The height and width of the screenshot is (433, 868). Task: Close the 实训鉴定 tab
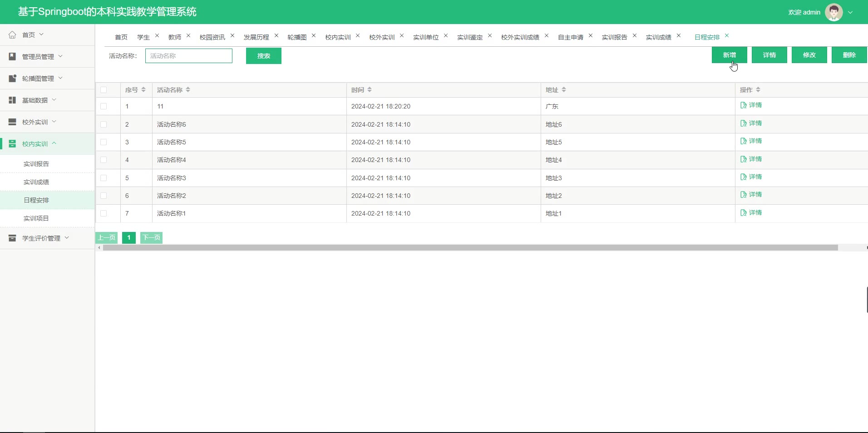pyautogui.click(x=490, y=35)
